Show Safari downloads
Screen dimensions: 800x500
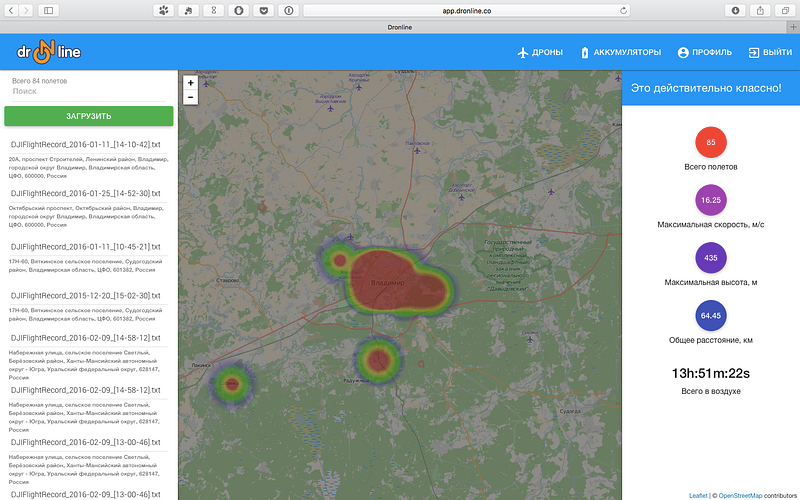[735, 10]
